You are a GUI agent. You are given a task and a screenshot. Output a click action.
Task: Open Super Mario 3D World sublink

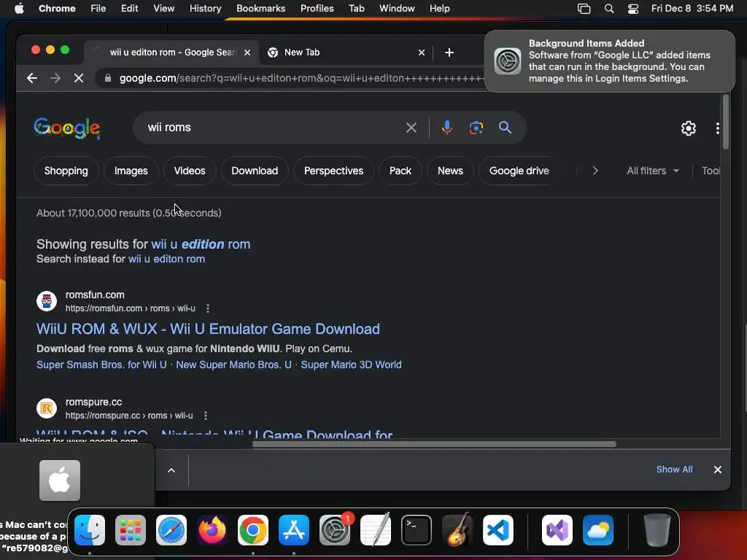click(351, 365)
